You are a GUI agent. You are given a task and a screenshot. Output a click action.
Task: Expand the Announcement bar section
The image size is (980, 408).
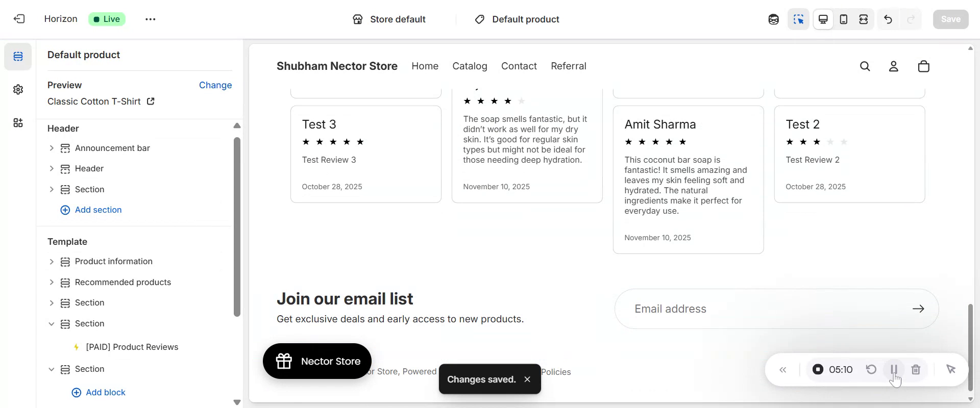[x=52, y=148]
